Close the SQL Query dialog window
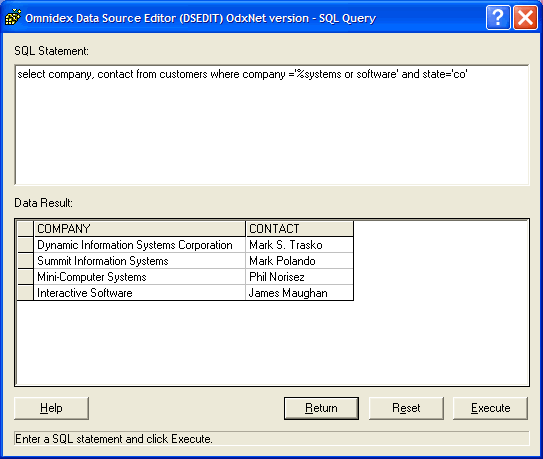 (x=525, y=17)
